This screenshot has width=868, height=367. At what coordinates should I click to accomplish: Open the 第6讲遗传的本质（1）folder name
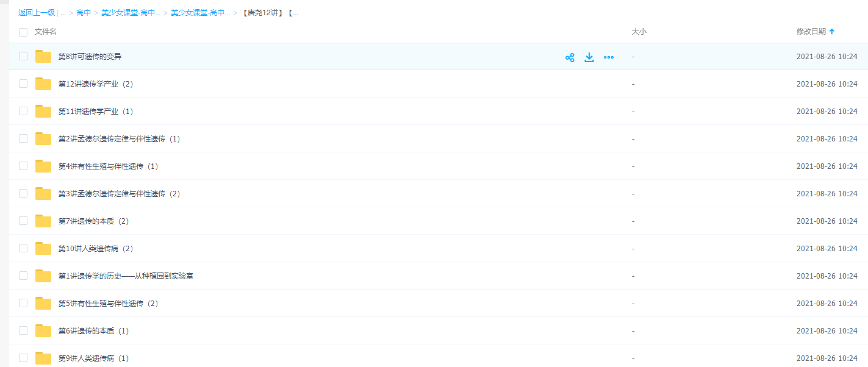93,331
